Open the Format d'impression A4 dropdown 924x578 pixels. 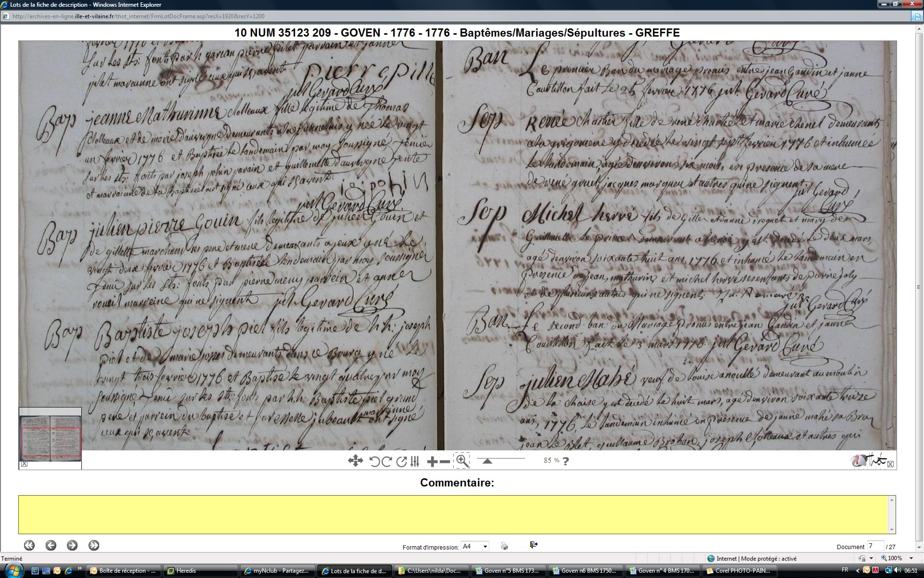pyautogui.click(x=475, y=546)
